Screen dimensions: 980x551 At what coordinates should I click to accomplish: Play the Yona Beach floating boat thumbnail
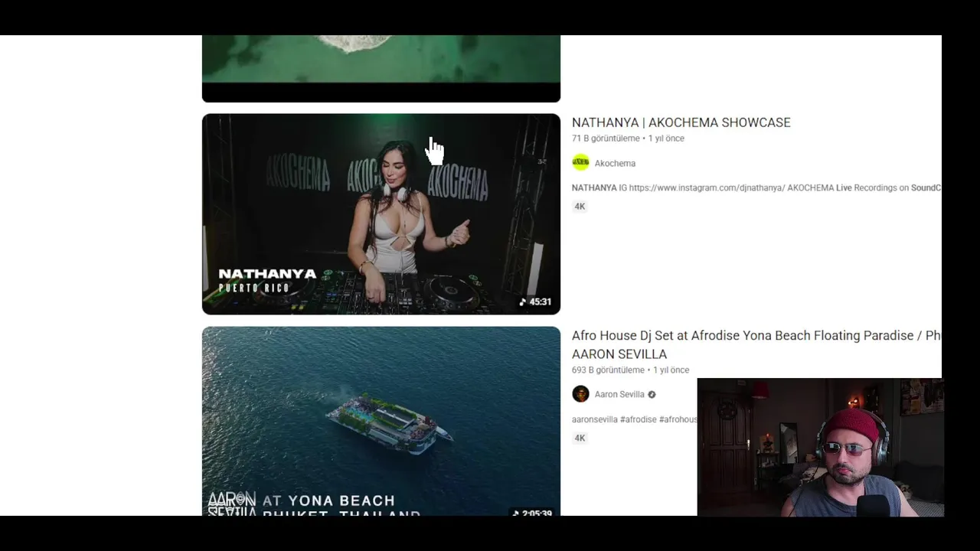pyautogui.click(x=381, y=421)
